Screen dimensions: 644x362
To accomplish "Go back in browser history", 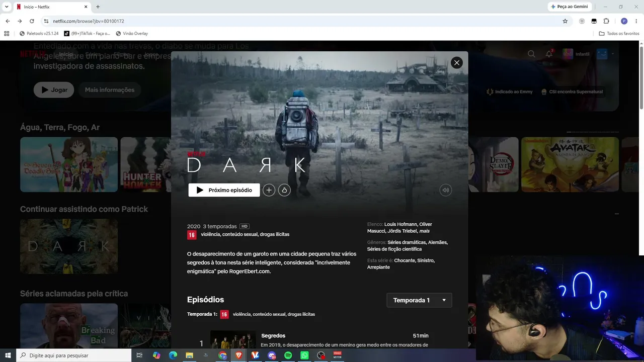I will coord(8,21).
